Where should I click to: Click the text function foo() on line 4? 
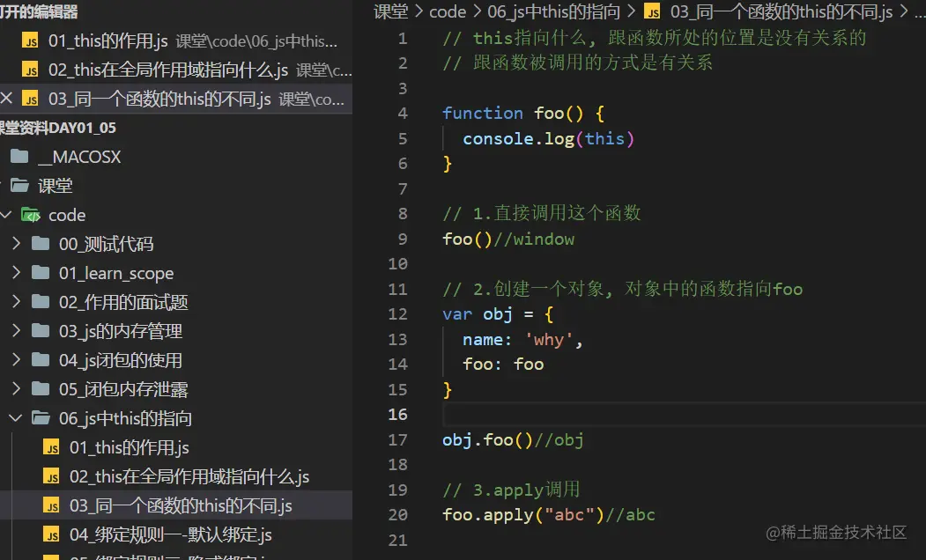point(513,114)
